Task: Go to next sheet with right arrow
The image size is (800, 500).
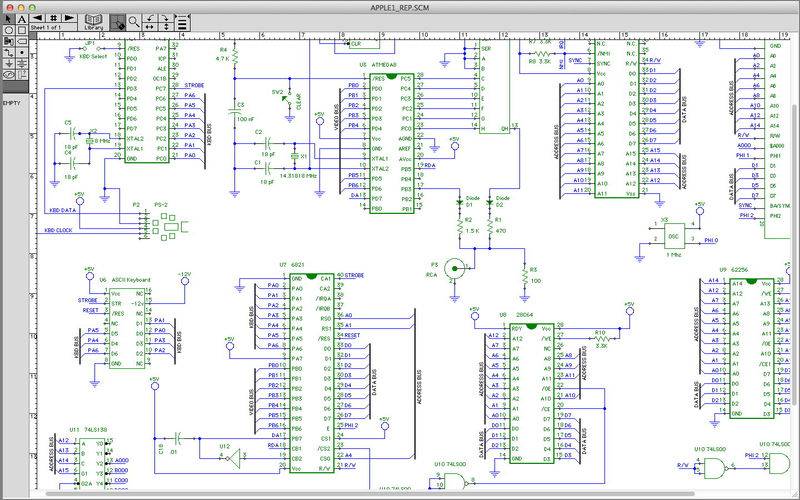Action: coord(69,18)
